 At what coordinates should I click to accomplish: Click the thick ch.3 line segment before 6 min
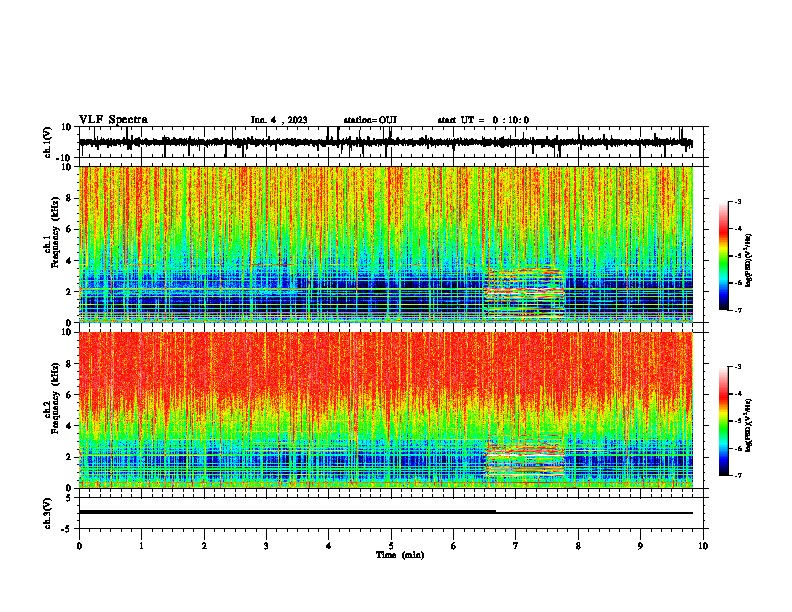coord(287,512)
